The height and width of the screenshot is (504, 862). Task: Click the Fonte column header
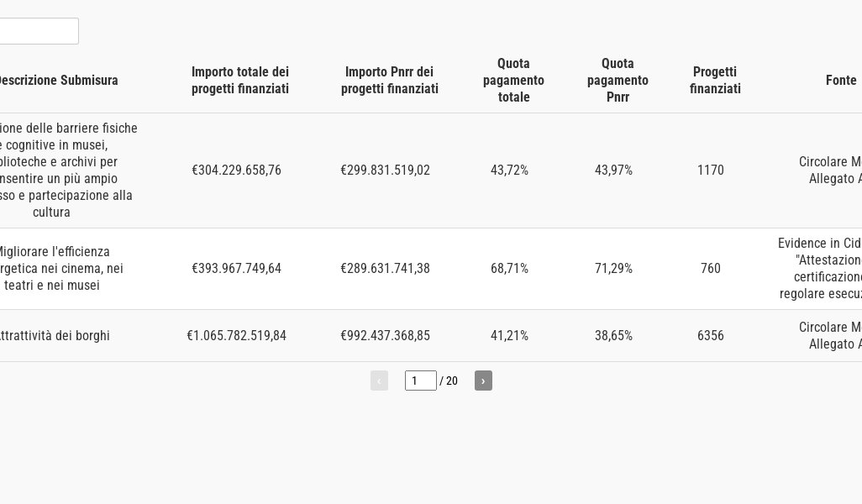841,81
